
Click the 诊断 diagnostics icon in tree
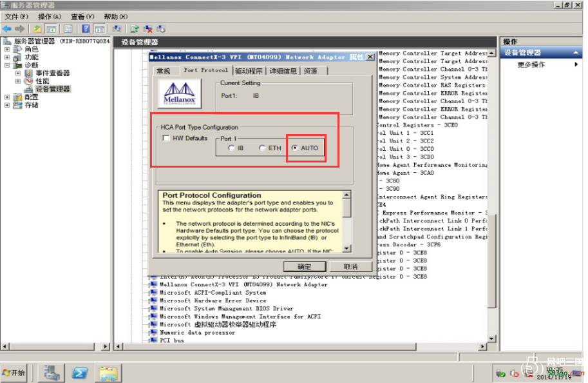(17, 65)
